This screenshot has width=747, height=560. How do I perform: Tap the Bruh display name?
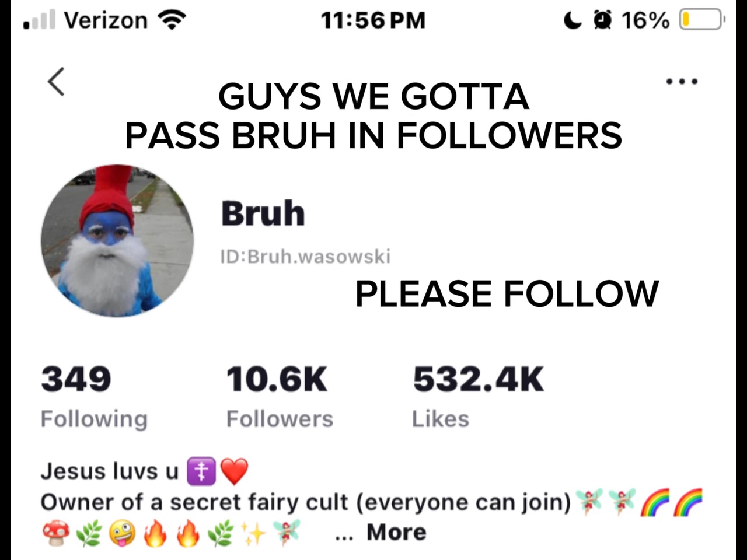pyautogui.click(x=263, y=213)
